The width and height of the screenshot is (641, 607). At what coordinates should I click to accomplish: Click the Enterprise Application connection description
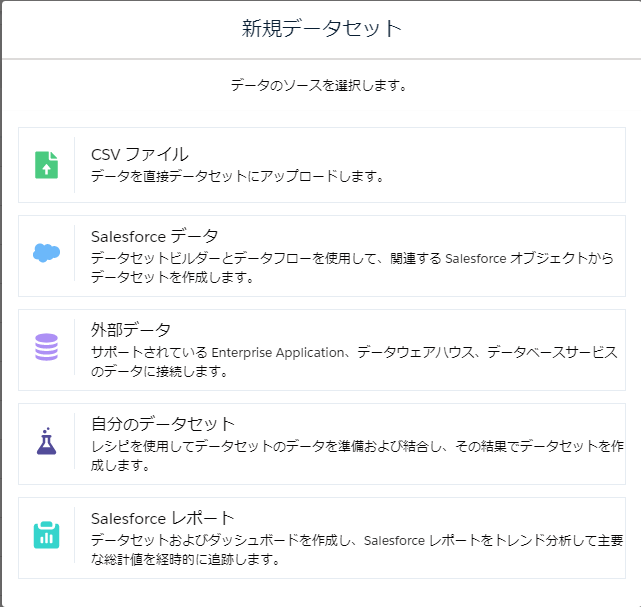(x=354, y=362)
